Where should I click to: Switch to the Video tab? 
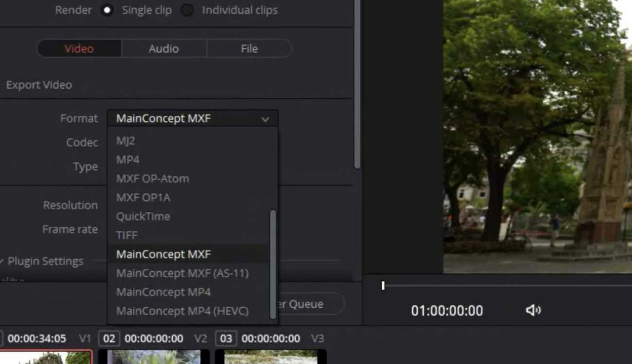tap(79, 48)
